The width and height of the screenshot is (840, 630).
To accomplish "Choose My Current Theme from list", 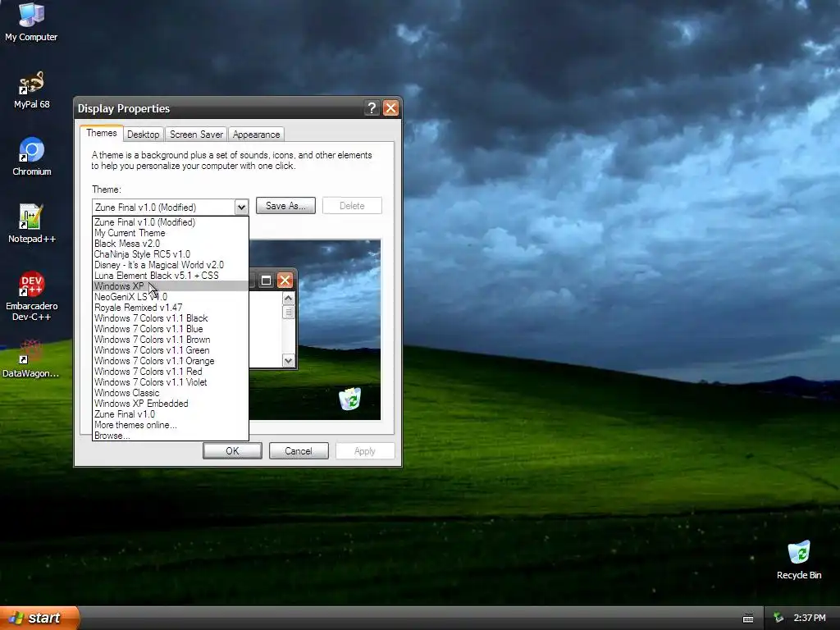I will pyautogui.click(x=171, y=232).
